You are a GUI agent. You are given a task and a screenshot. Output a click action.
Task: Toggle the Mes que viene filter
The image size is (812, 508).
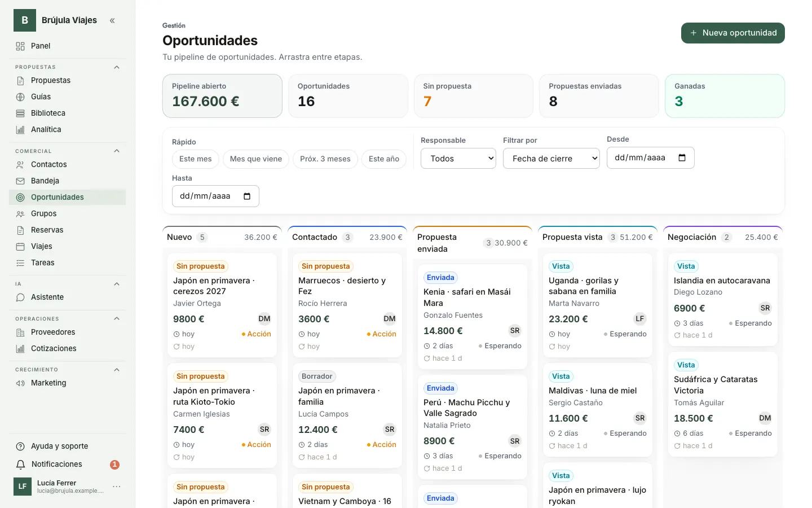(256, 159)
